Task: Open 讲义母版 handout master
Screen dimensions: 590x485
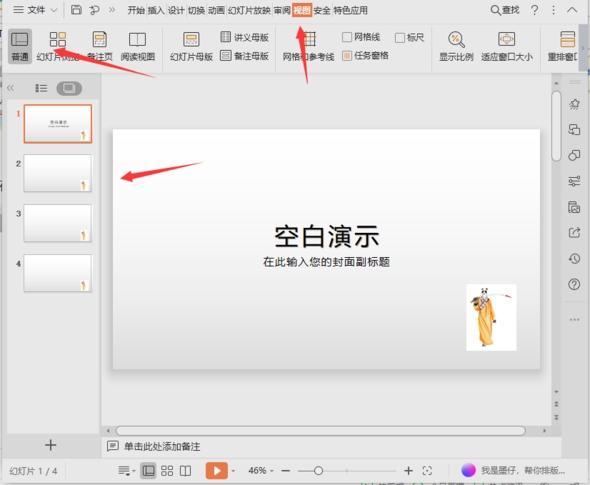Action: tap(245, 37)
